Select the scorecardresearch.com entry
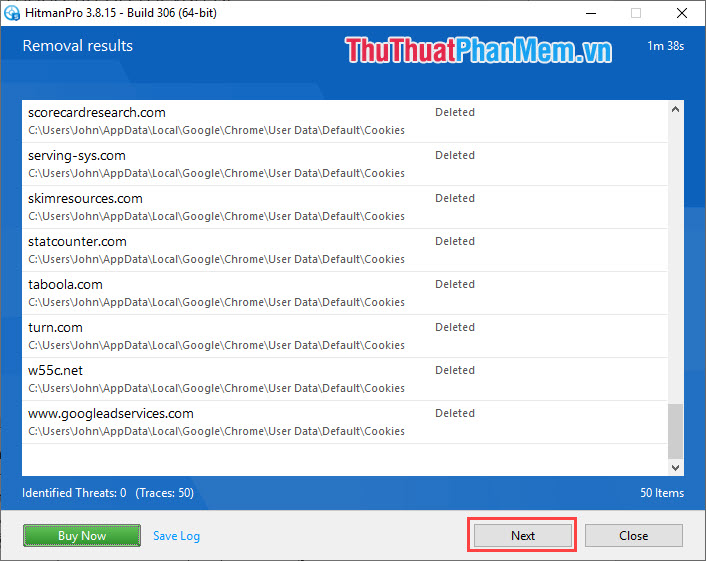This screenshot has height=561, width=706. (344, 121)
